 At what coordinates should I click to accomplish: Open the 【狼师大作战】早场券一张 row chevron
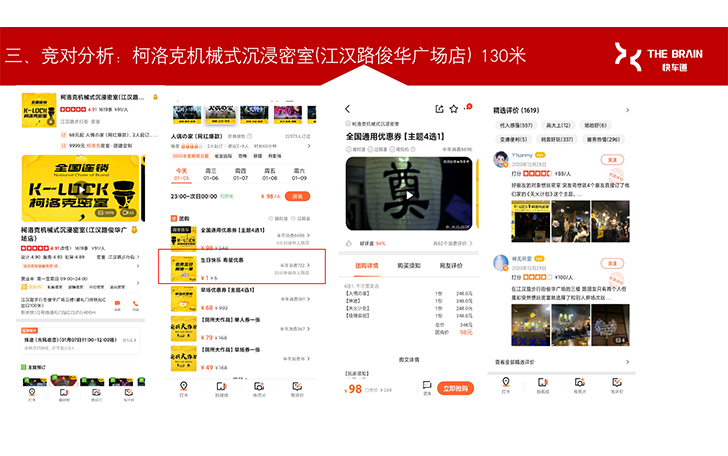(308, 358)
